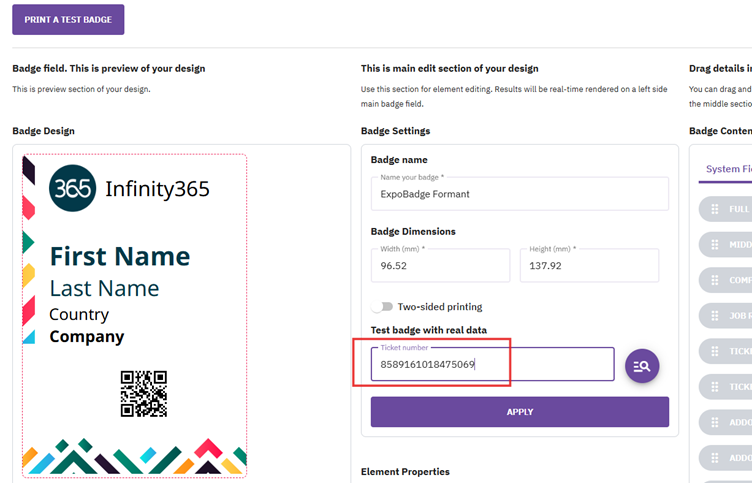Select the 365 logo on the badge preview
Viewport: 752px width, 483px height.
pyautogui.click(x=73, y=188)
